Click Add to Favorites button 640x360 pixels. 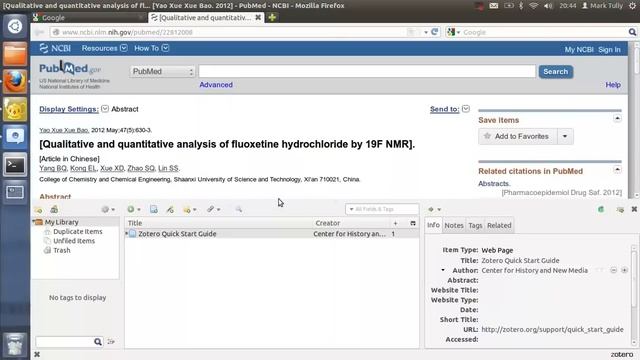click(518, 136)
